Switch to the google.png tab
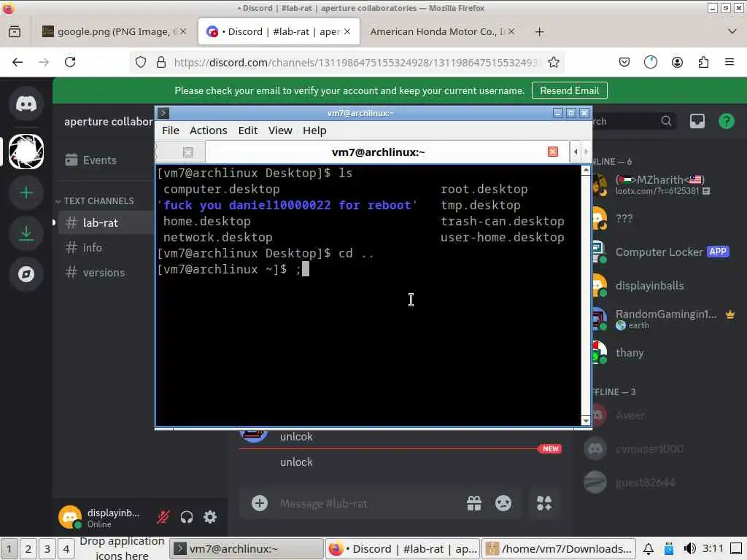 pos(113,32)
